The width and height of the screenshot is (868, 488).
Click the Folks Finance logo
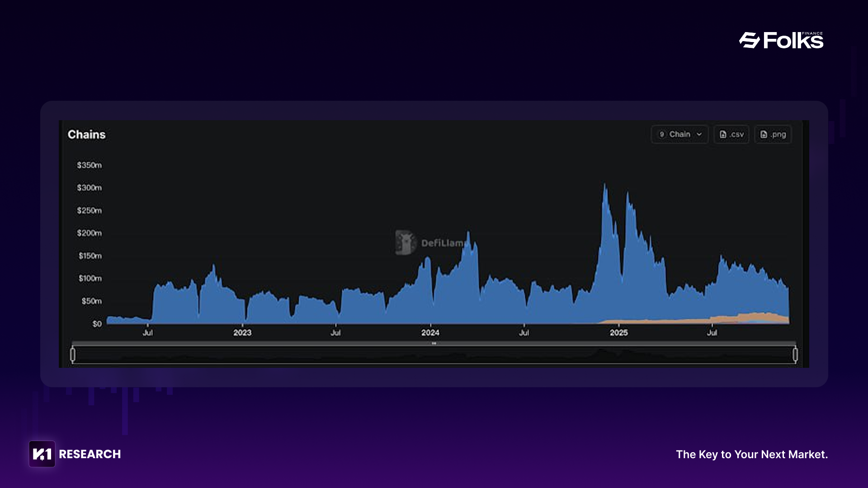click(781, 41)
